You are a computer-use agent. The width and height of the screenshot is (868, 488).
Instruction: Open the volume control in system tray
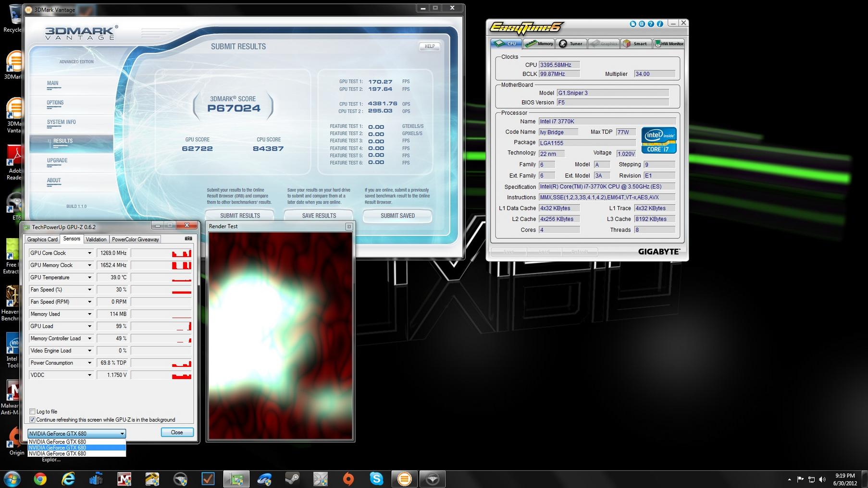pos(822,479)
